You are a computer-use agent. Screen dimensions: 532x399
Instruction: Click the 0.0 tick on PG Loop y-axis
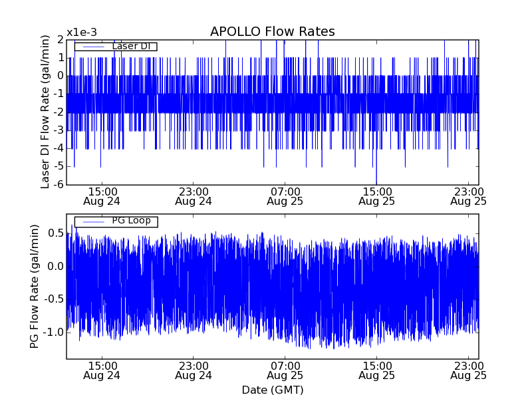click(55, 267)
